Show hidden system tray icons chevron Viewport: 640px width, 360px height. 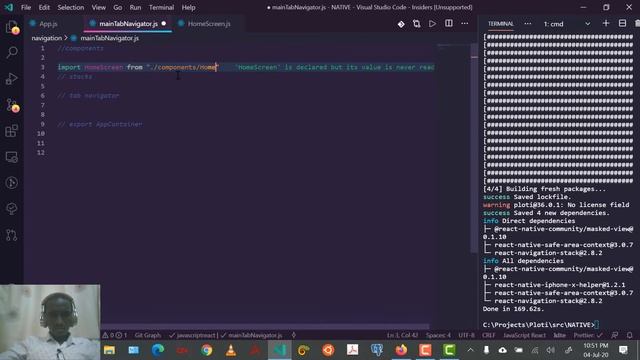click(470, 350)
